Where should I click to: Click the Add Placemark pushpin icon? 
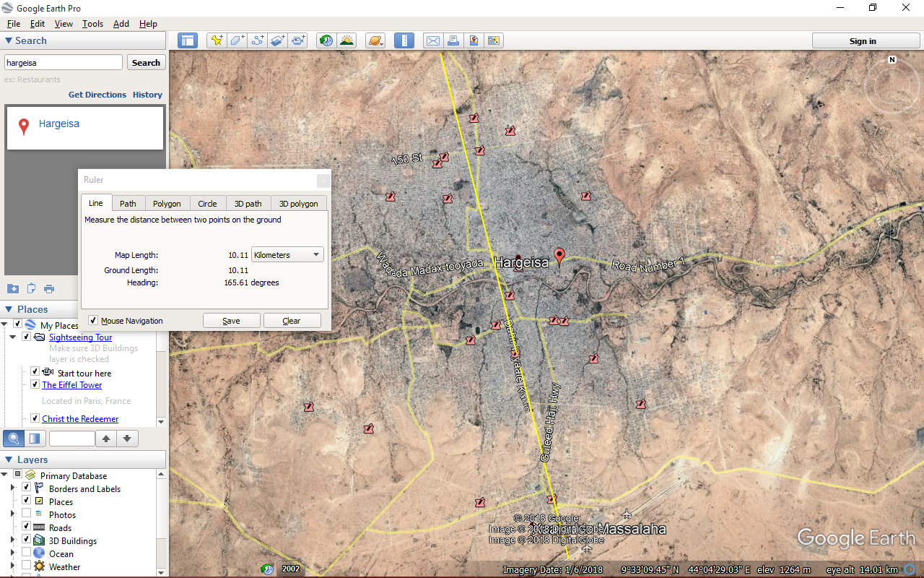pyautogui.click(x=216, y=41)
